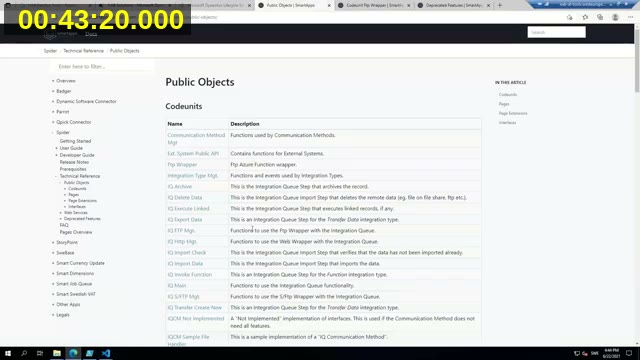Switch to Codeunit Ftp Wrapper tab
Viewport: 640px width, 360px height.
point(374,5)
